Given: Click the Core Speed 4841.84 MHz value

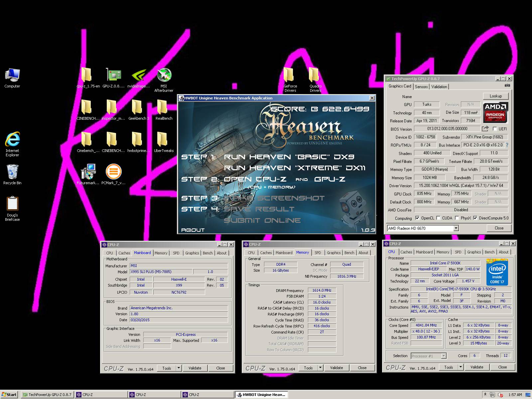Looking at the screenshot, I should click(426, 325).
